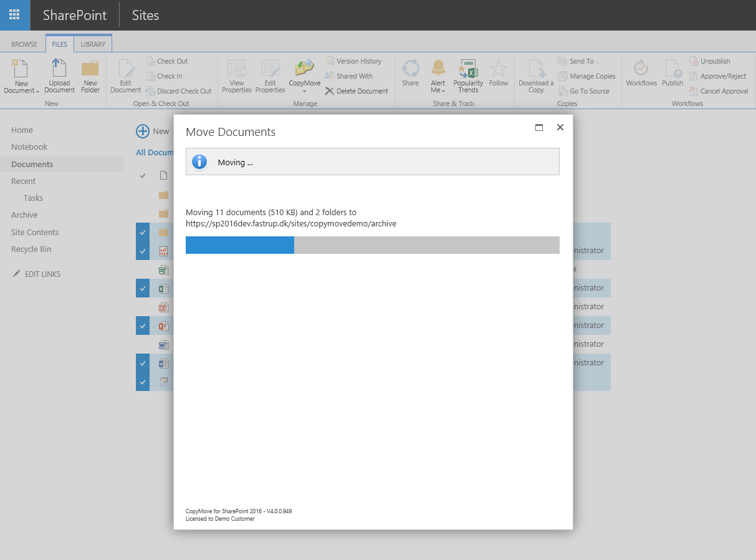Click the Upload Document icon
Viewport: 756px width, 560px height.
pyautogui.click(x=59, y=68)
